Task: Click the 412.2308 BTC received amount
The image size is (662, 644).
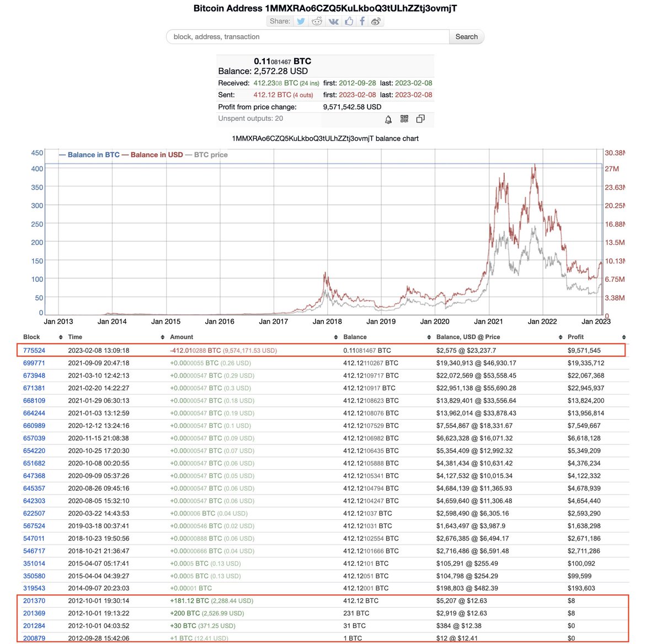Action: tap(275, 83)
